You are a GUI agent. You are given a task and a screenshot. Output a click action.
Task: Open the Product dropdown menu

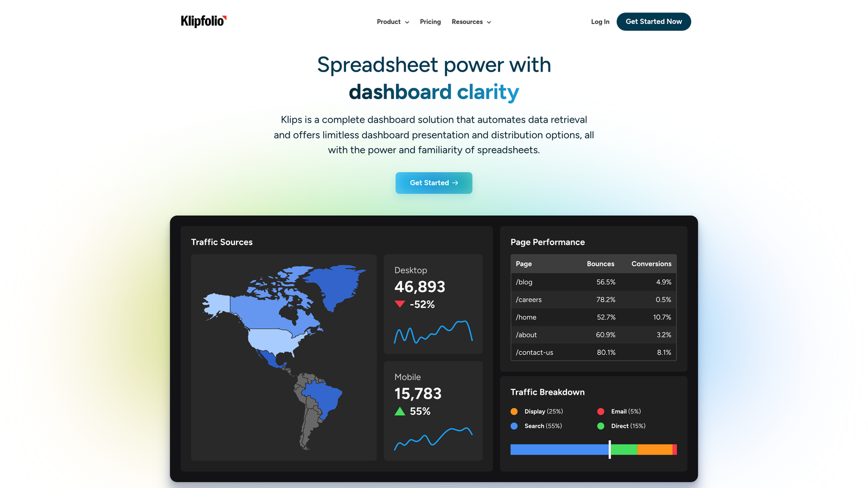[393, 22]
